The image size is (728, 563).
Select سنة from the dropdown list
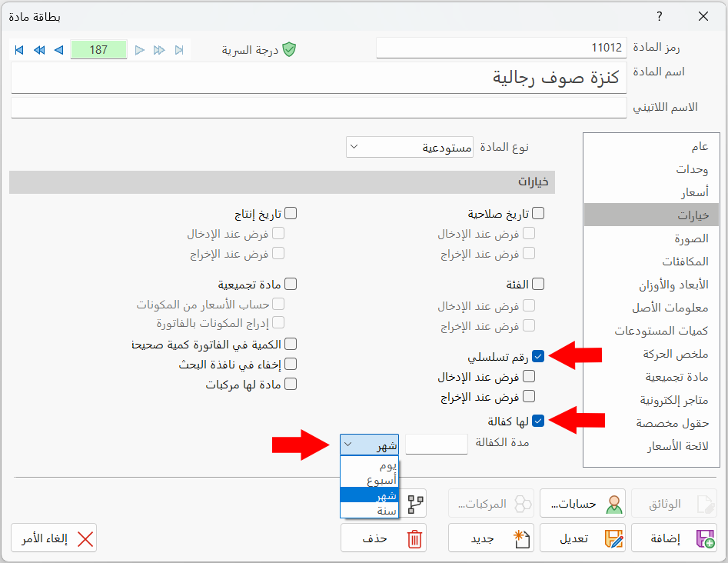[369, 510]
